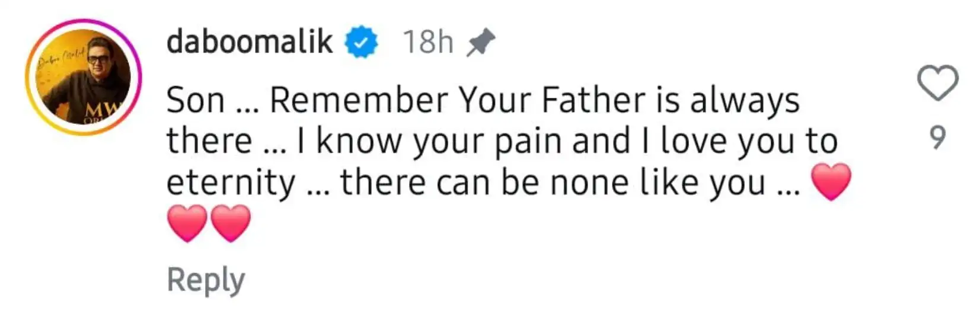980x323 pixels.
Task: Like the comment with the heart outline
Action: tap(937, 84)
